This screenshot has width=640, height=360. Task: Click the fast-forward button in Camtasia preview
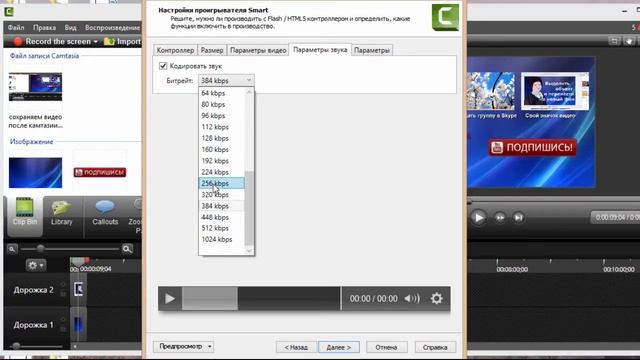500,218
